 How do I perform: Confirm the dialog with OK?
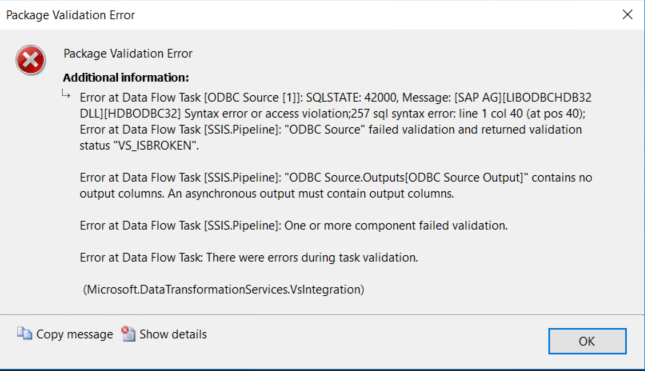(587, 341)
